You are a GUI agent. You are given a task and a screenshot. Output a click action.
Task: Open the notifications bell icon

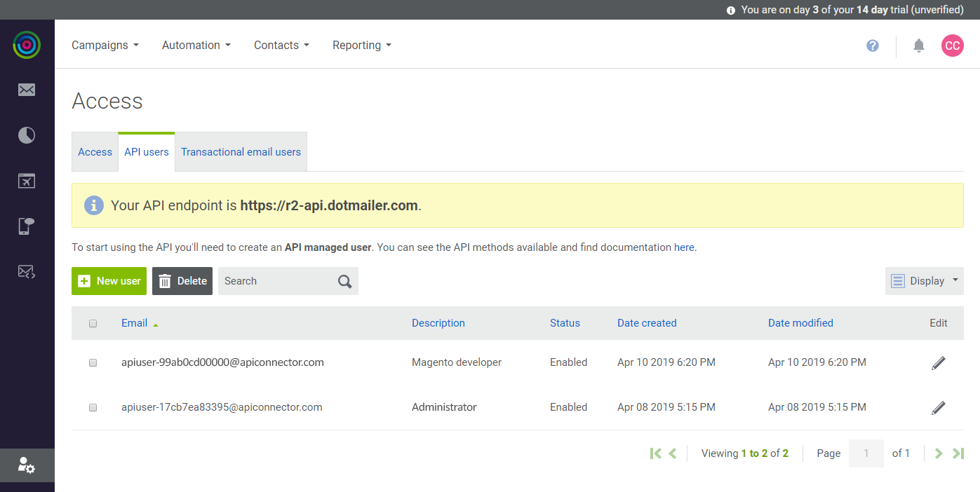tap(919, 46)
